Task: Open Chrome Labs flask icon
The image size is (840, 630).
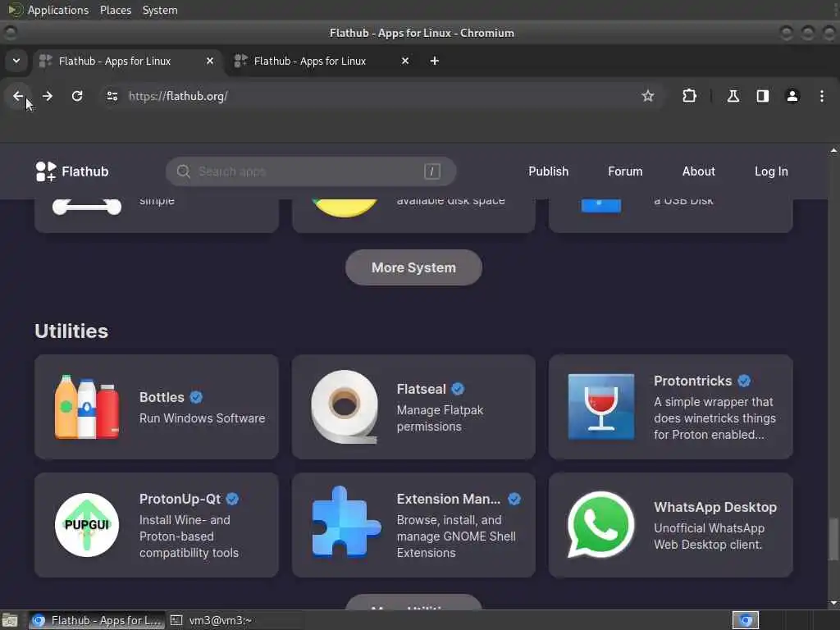Action: tap(733, 96)
